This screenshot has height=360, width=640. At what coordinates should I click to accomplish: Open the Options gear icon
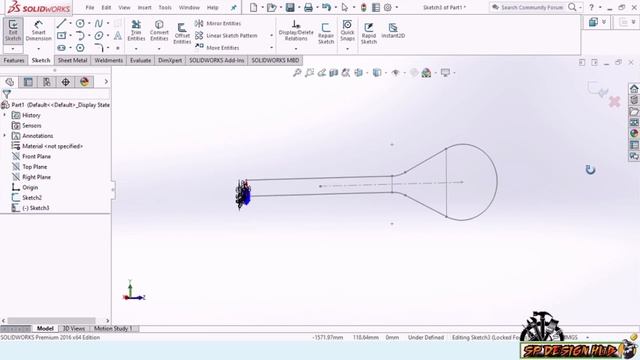(x=388, y=7)
